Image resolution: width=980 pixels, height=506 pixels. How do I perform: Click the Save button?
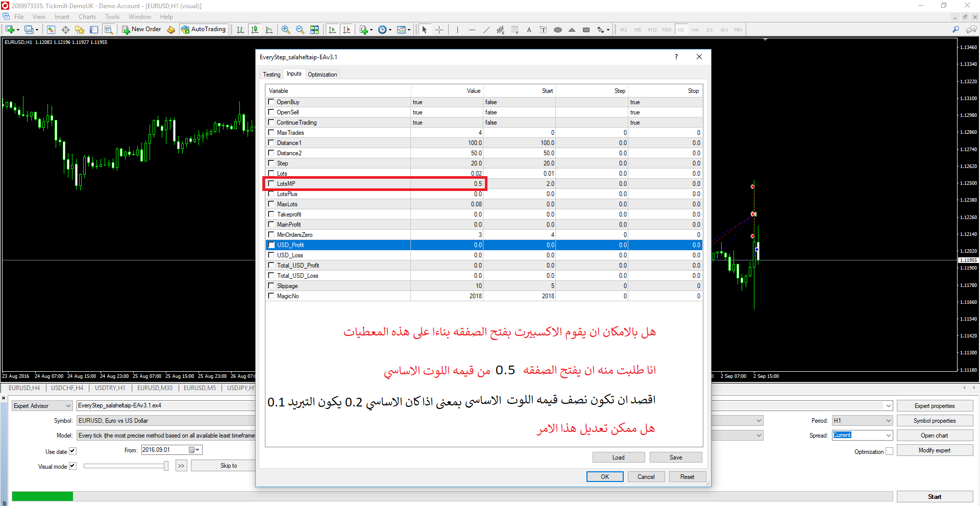coord(676,457)
